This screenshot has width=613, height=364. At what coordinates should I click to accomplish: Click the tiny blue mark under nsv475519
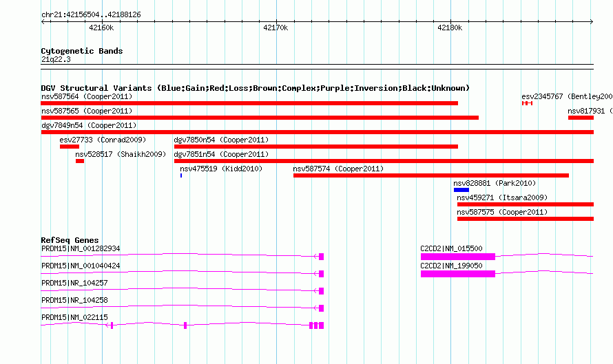click(181, 175)
